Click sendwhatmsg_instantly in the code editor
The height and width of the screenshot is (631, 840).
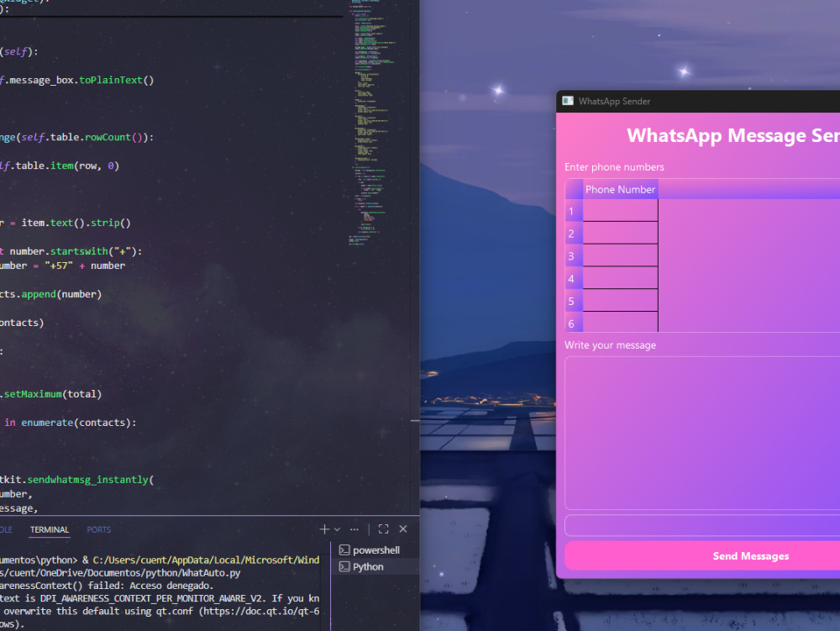88,480
